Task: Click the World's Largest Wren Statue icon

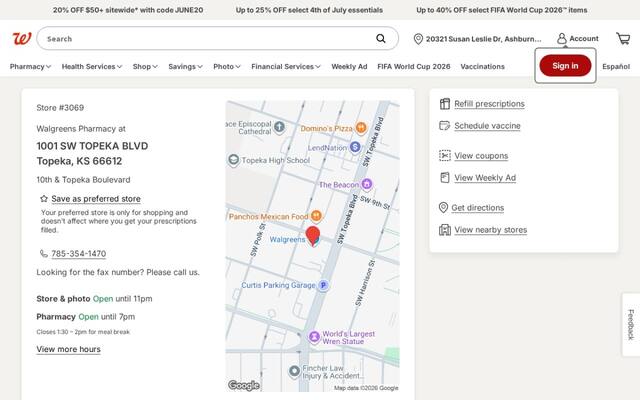Action: pyautogui.click(x=314, y=337)
